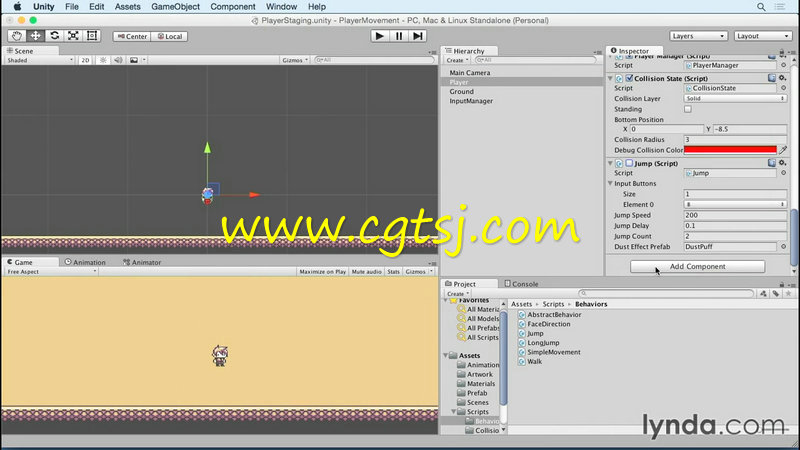This screenshot has height=450, width=800.
Task: Search by label in Project panel
Action: click(776, 293)
